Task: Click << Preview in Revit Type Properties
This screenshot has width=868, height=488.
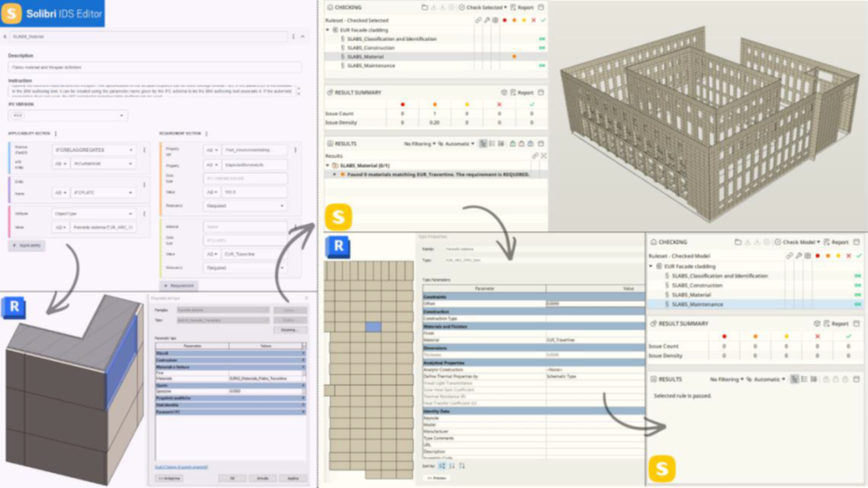Action: point(437,478)
